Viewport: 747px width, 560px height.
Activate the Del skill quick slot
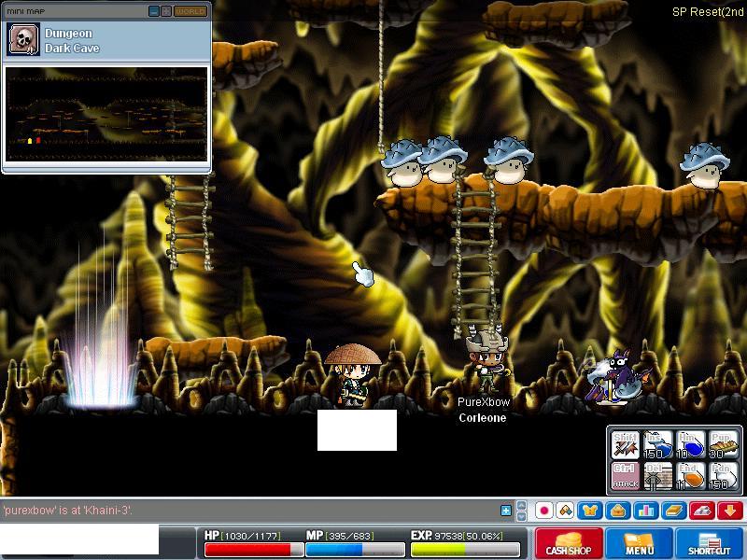657,476
